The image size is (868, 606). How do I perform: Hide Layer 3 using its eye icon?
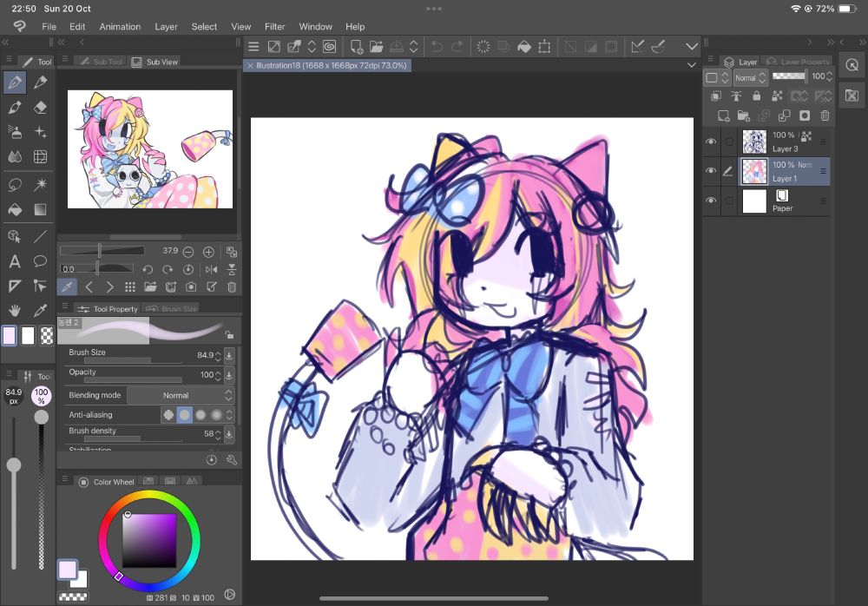click(x=711, y=142)
